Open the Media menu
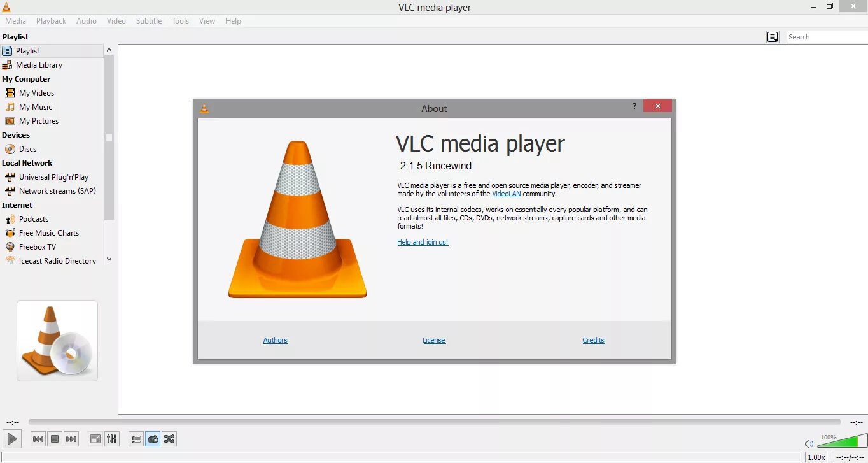Screen dimensions: 868x463 pos(16,21)
